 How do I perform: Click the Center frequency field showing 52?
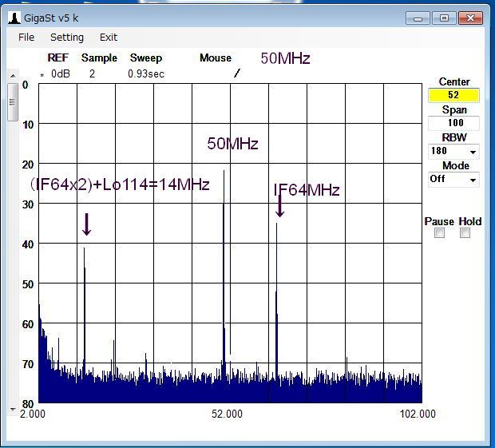click(x=453, y=95)
